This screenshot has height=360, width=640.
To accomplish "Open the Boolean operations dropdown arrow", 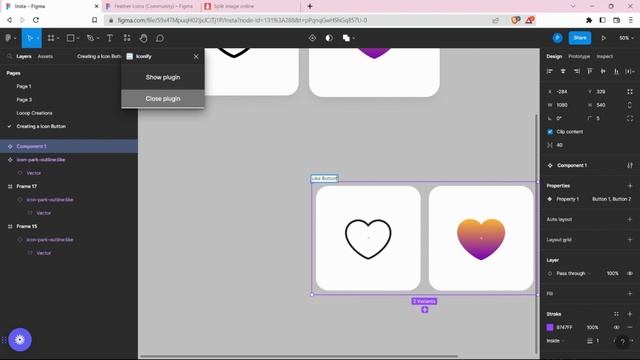I will 353,38.
